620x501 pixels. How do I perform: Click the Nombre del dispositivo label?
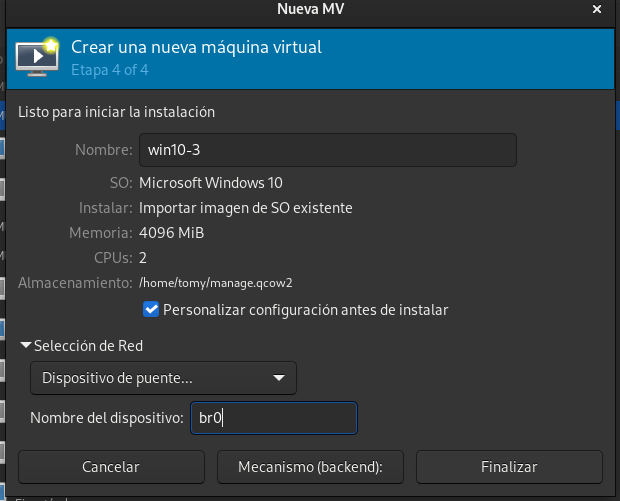106,418
